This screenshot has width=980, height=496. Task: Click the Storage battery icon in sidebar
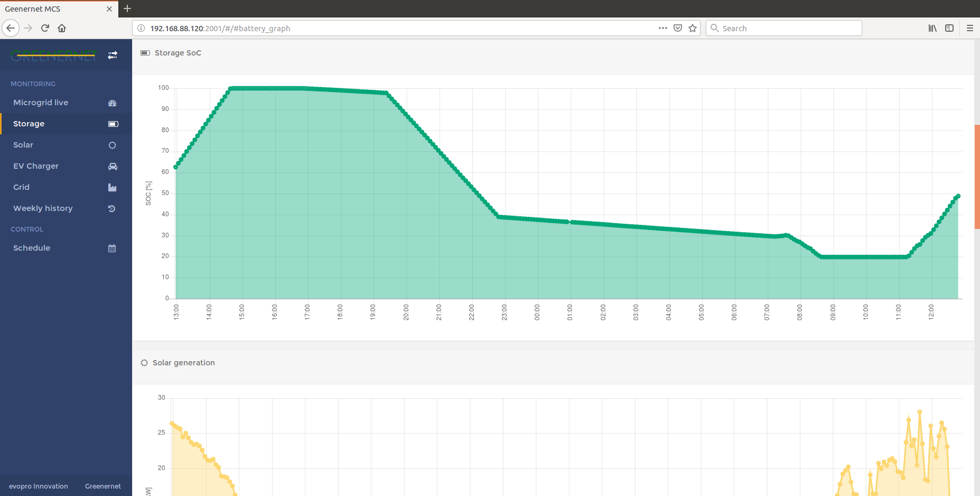click(x=113, y=124)
